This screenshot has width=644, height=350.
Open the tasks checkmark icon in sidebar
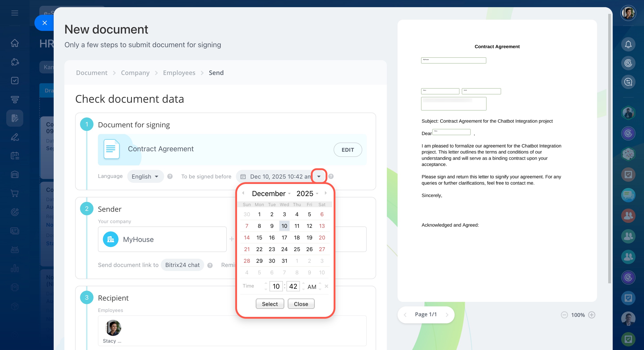pos(15,81)
